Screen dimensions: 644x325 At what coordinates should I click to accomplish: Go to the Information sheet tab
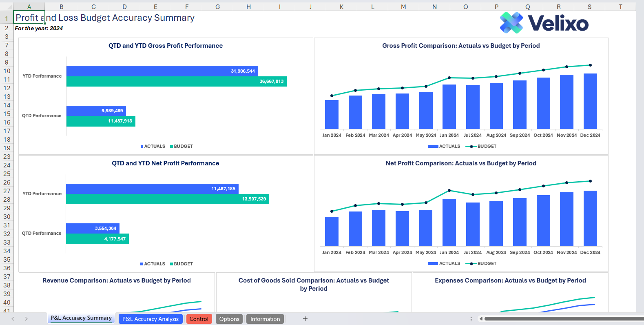tap(265, 319)
